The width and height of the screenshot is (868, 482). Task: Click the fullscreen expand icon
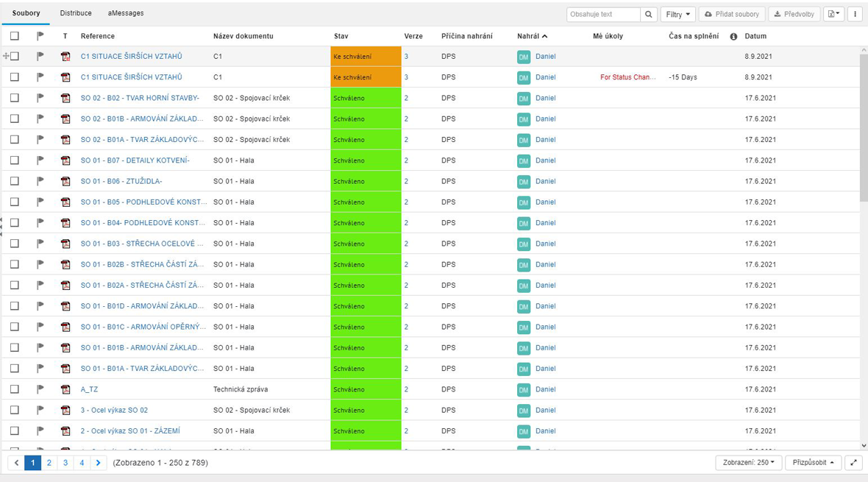853,463
